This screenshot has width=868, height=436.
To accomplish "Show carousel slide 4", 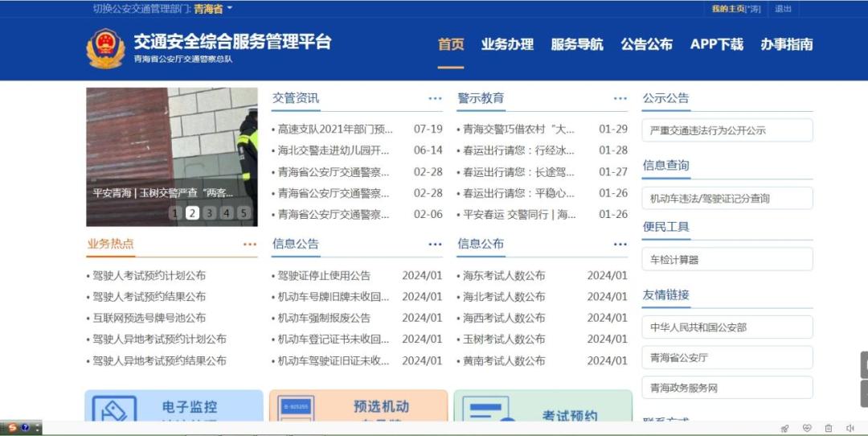I will (x=227, y=212).
